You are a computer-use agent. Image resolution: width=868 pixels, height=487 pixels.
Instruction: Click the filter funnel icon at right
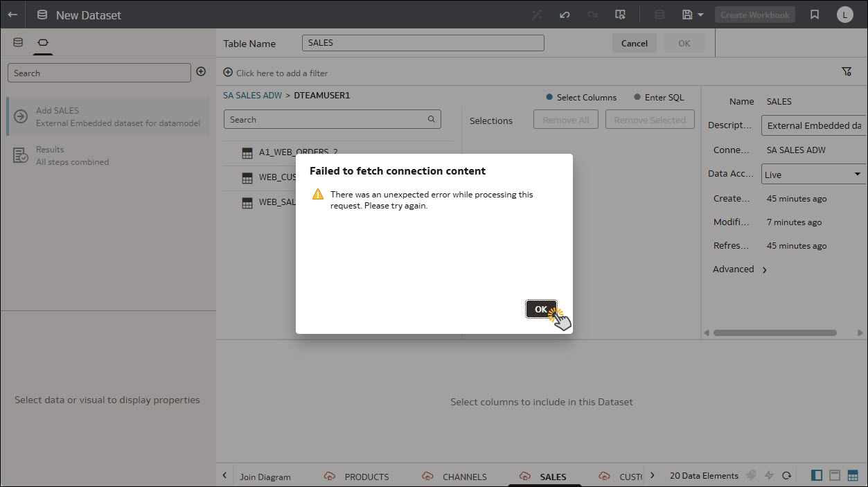coord(846,71)
